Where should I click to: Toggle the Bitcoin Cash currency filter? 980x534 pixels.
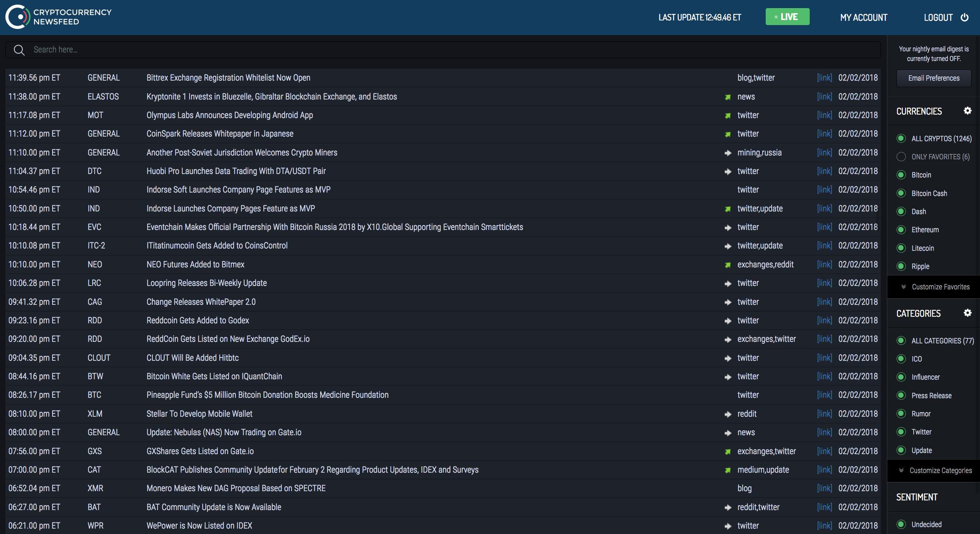(901, 193)
